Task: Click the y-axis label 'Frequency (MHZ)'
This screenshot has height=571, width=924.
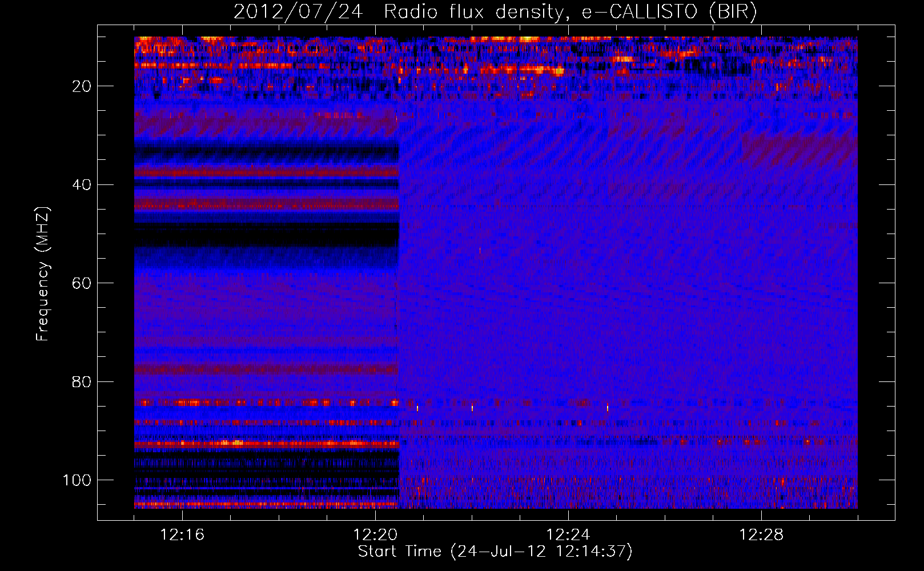Action: pos(43,274)
